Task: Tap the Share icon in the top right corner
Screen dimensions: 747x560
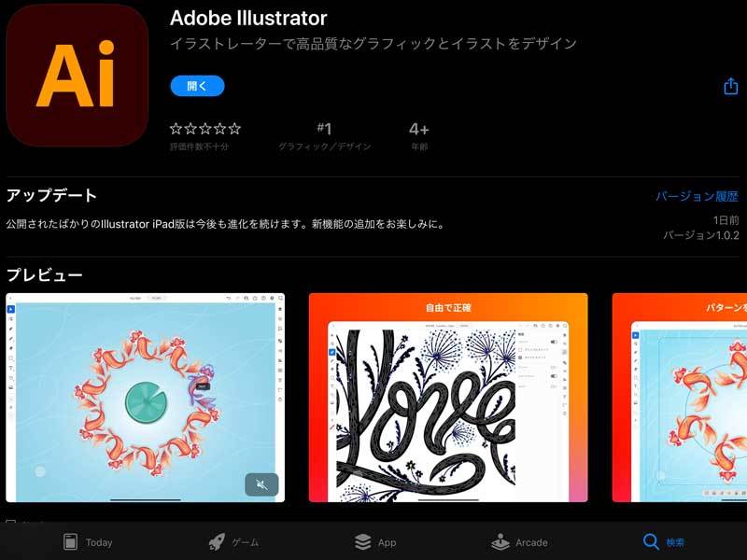Action: point(730,84)
